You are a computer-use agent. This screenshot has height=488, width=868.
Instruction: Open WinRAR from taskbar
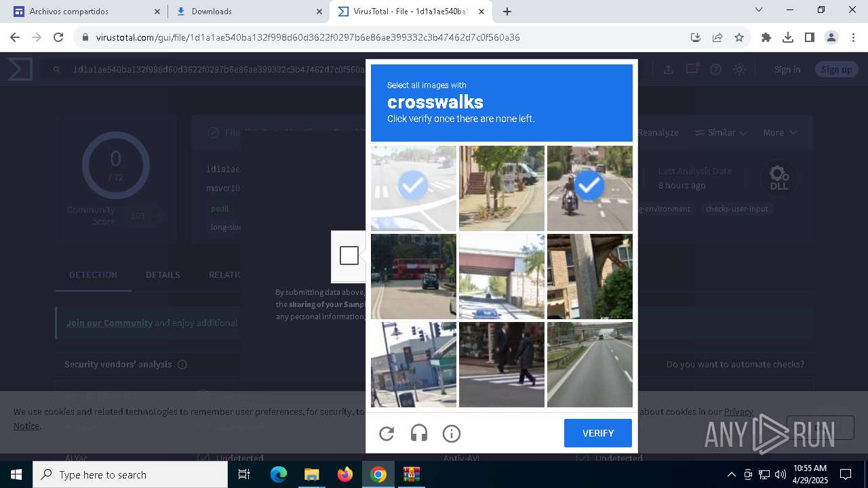pyautogui.click(x=411, y=474)
